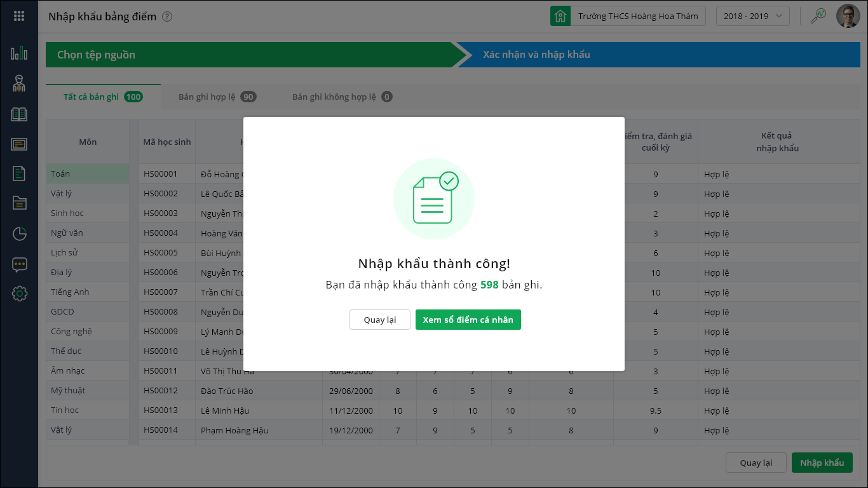Click the Kết quả nhập khẩu column header
The width and height of the screenshot is (868, 488).
click(x=777, y=142)
